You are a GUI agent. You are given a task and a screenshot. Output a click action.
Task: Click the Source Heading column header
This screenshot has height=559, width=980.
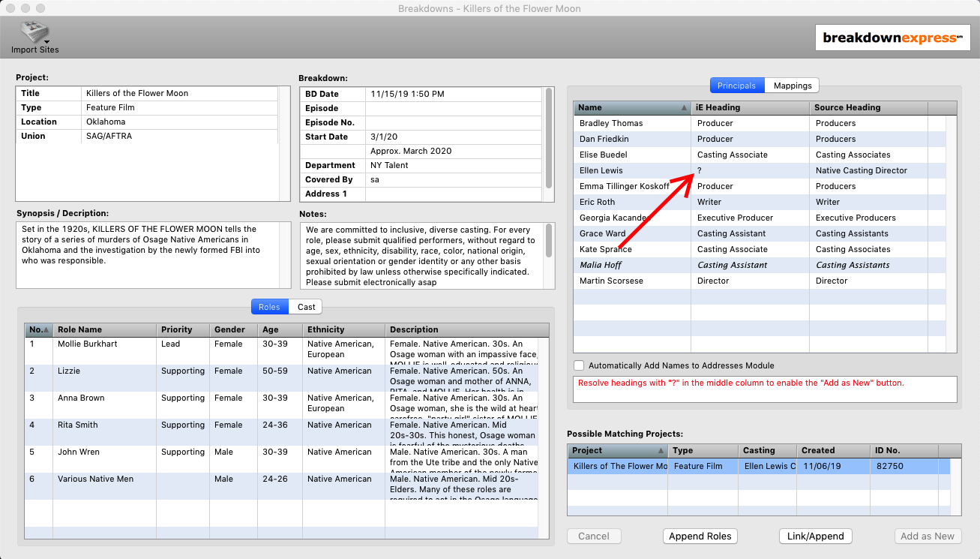click(869, 107)
